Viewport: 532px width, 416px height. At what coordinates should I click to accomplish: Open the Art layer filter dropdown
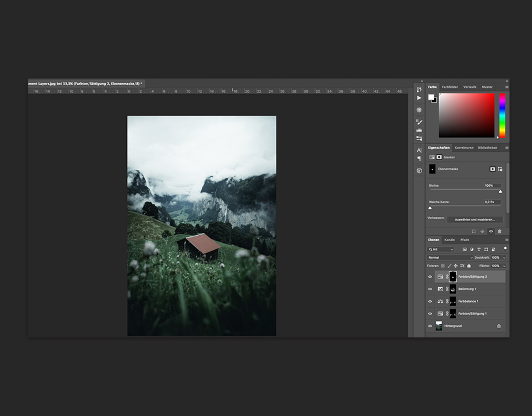pyautogui.click(x=440, y=249)
